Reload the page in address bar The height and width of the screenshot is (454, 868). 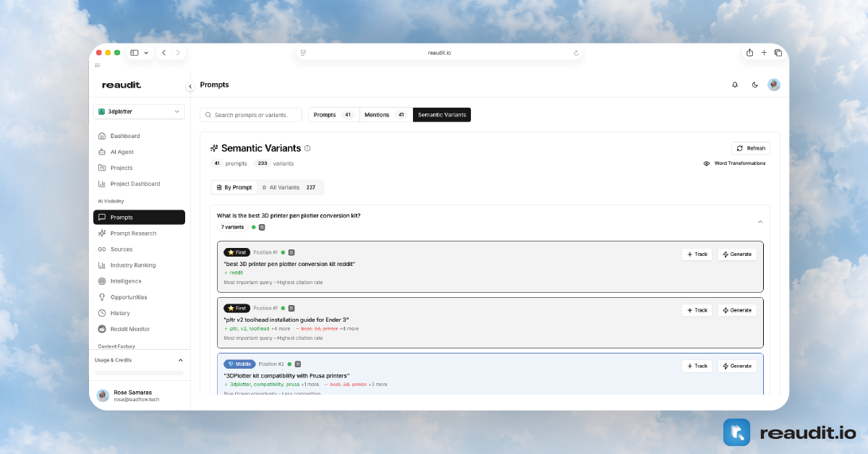[x=576, y=53]
